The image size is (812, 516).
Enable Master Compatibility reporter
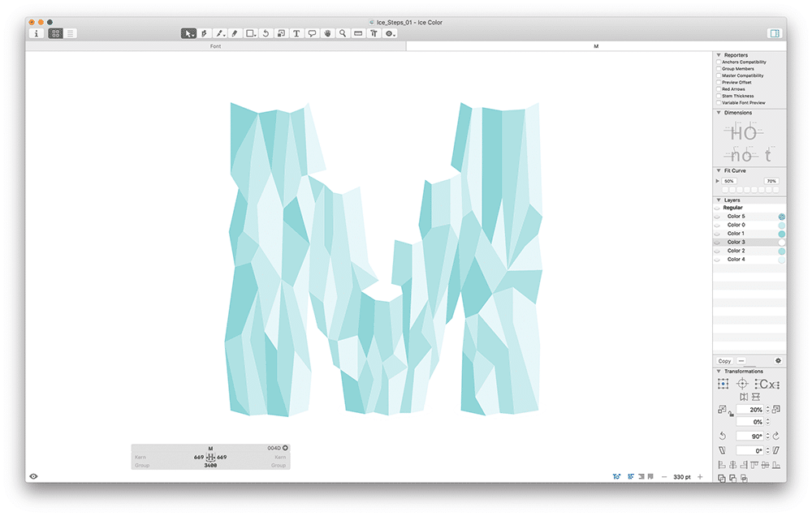coord(719,75)
